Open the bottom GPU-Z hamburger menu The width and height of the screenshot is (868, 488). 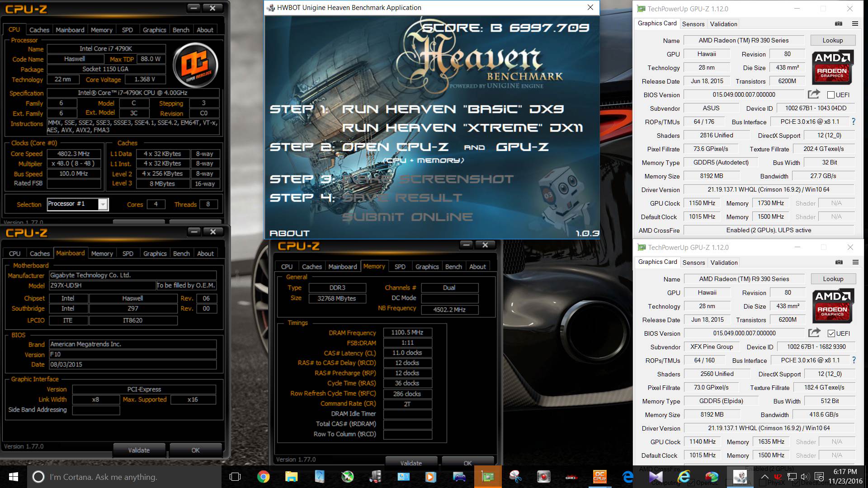pos(855,262)
